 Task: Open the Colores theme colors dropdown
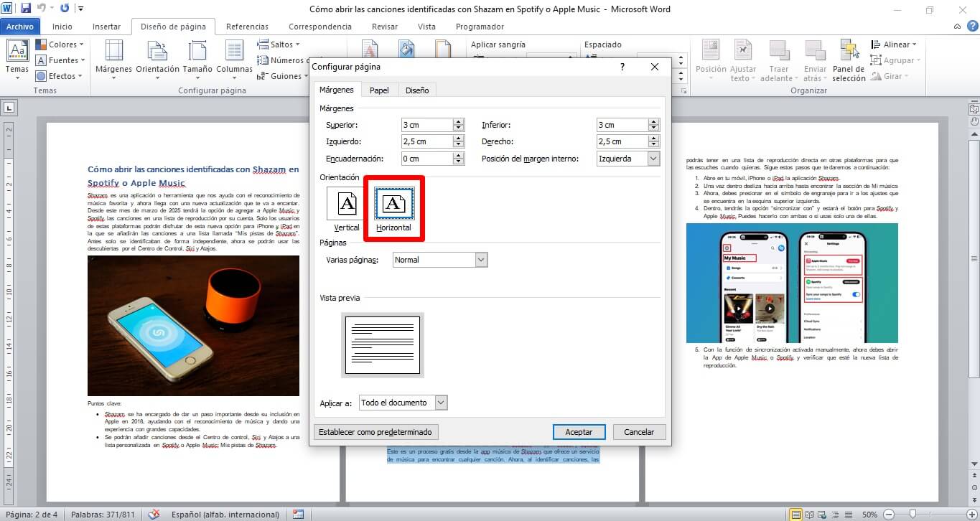click(60, 44)
